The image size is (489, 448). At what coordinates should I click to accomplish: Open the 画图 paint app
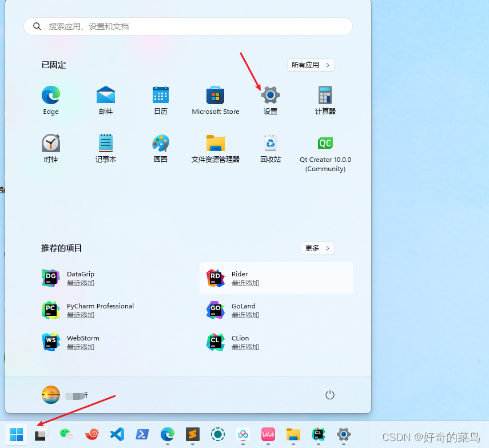click(x=161, y=148)
